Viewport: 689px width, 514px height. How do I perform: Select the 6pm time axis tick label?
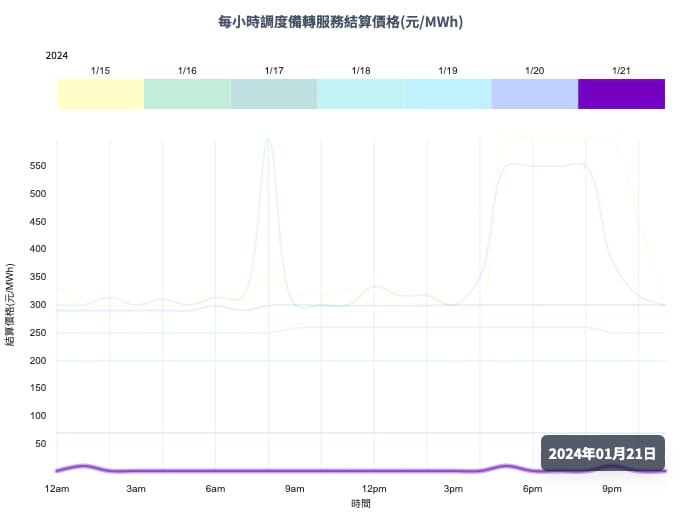532,488
